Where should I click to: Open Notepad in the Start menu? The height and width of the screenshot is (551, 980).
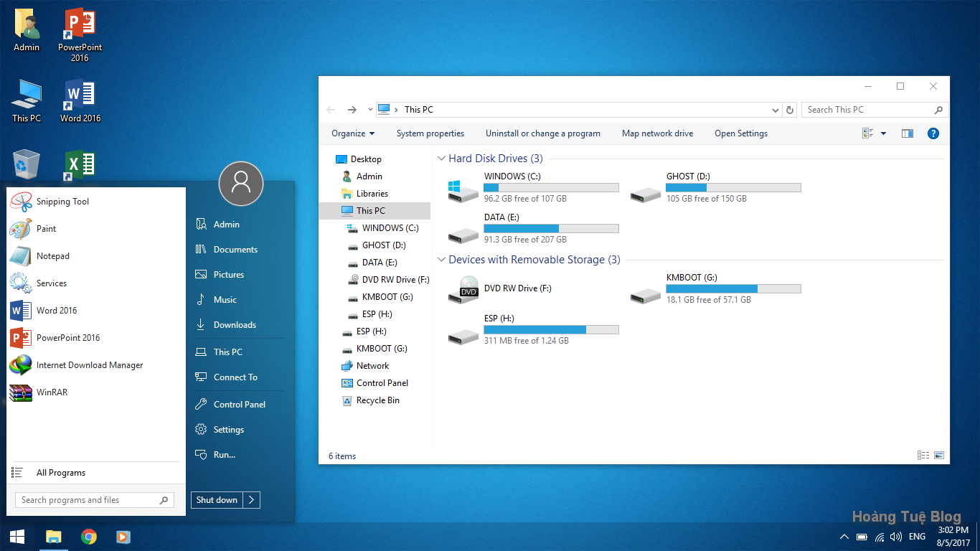pyautogui.click(x=54, y=256)
